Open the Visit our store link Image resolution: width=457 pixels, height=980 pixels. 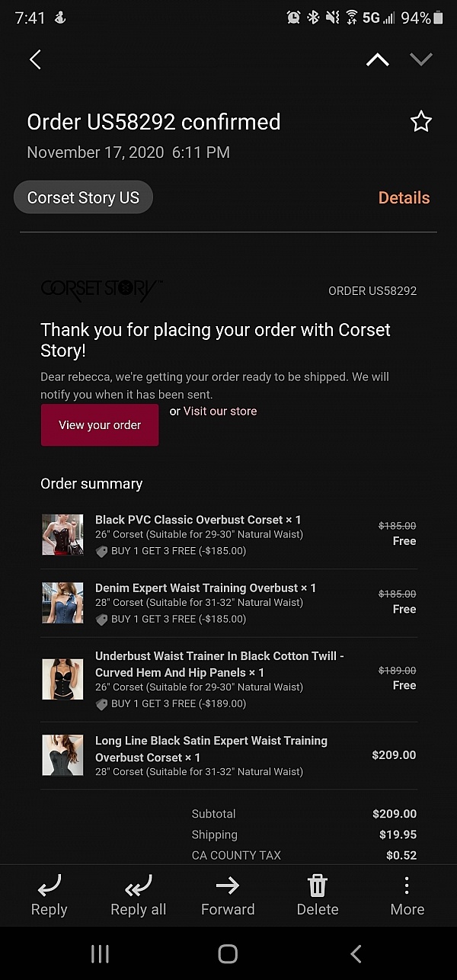(220, 412)
